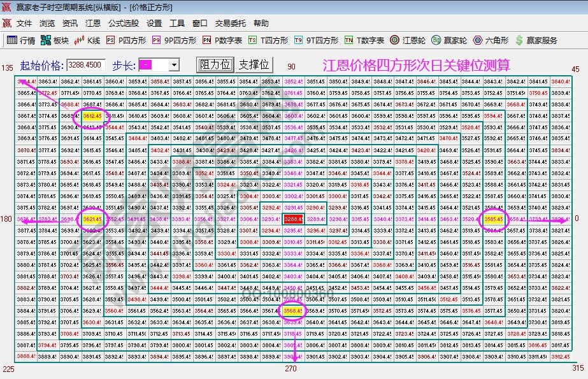Screen dimensions: 588x379
Task: Open the 交易委托 menu
Action: tap(230, 23)
